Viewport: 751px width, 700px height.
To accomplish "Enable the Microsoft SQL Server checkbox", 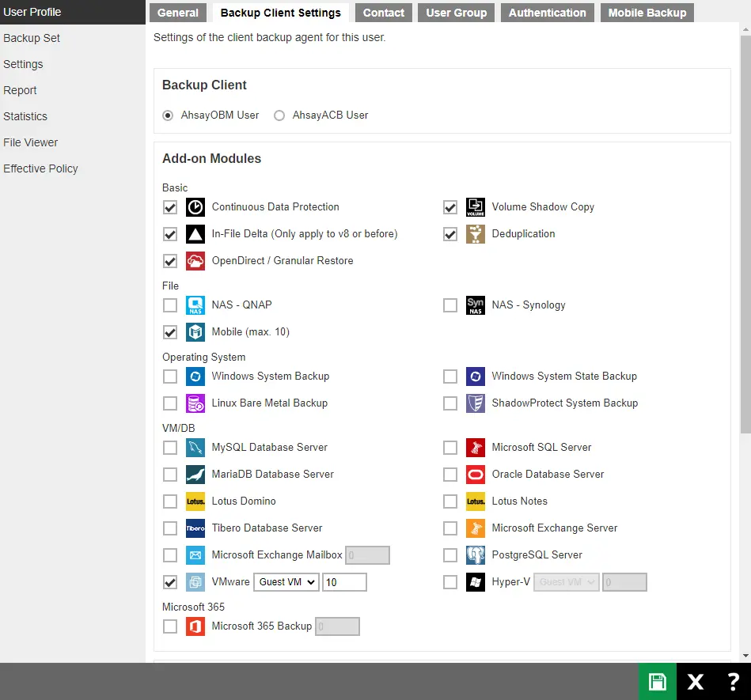I will [450, 447].
